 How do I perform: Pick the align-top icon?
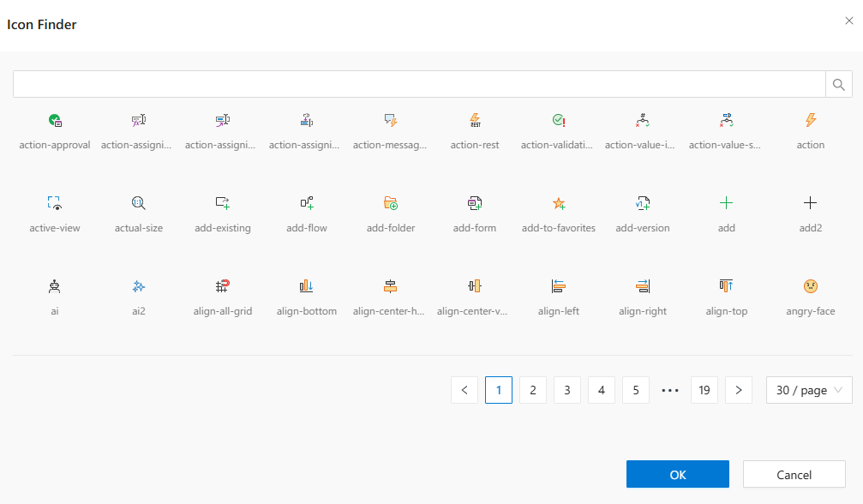coord(727,286)
